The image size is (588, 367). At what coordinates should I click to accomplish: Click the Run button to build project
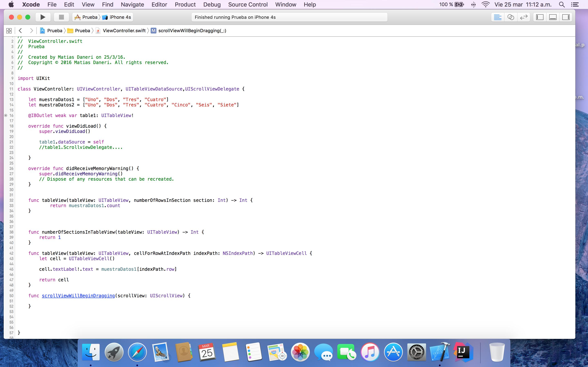(42, 17)
